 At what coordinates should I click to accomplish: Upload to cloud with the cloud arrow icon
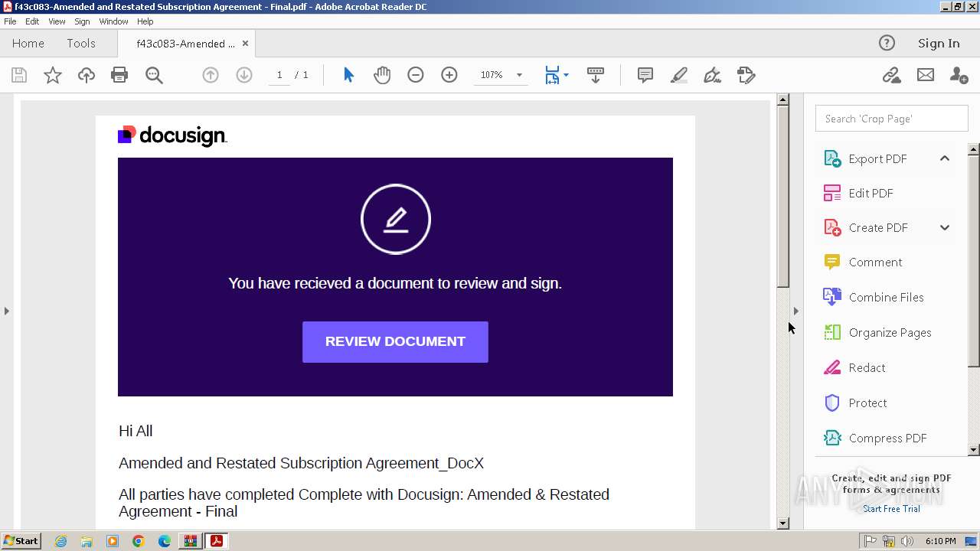pyautogui.click(x=87, y=75)
